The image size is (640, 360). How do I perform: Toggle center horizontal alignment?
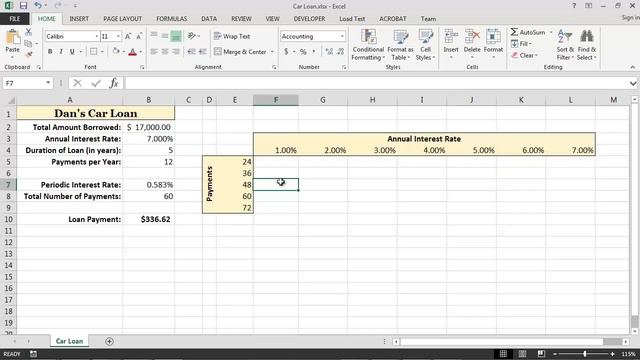pos(164,51)
